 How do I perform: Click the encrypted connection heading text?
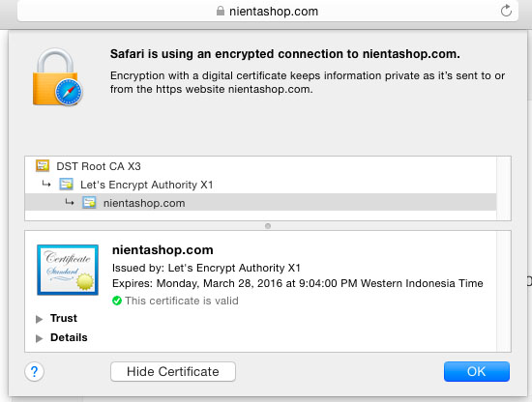pyautogui.click(x=285, y=54)
